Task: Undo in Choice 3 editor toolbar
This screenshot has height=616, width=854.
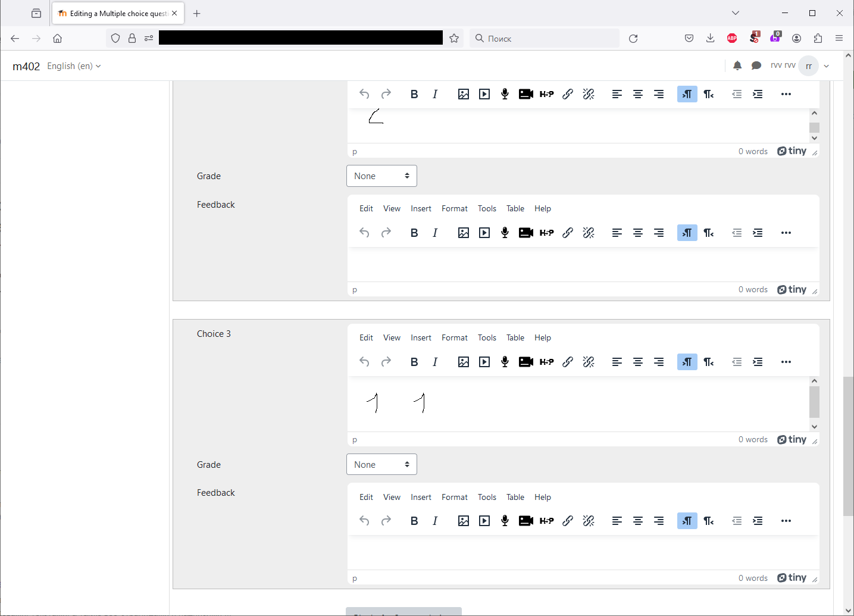Action: pos(364,362)
